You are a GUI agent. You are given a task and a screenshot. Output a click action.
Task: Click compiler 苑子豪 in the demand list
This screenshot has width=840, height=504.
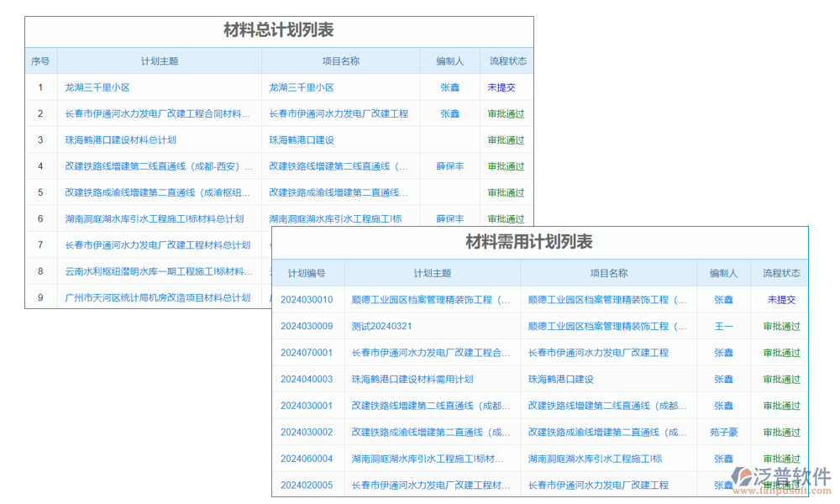tap(723, 432)
